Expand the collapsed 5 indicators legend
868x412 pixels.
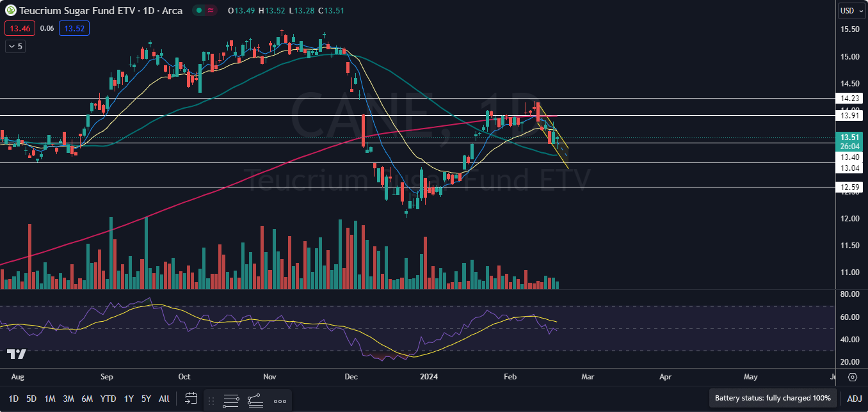[15, 46]
